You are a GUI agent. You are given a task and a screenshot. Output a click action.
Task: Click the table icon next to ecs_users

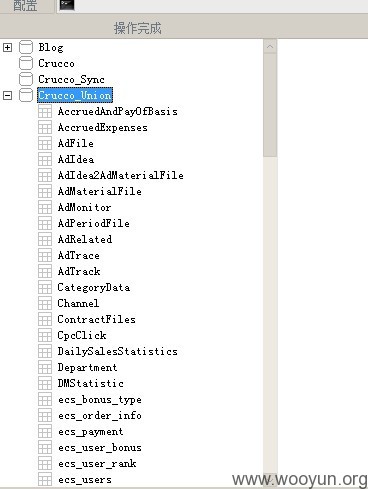tap(45, 479)
